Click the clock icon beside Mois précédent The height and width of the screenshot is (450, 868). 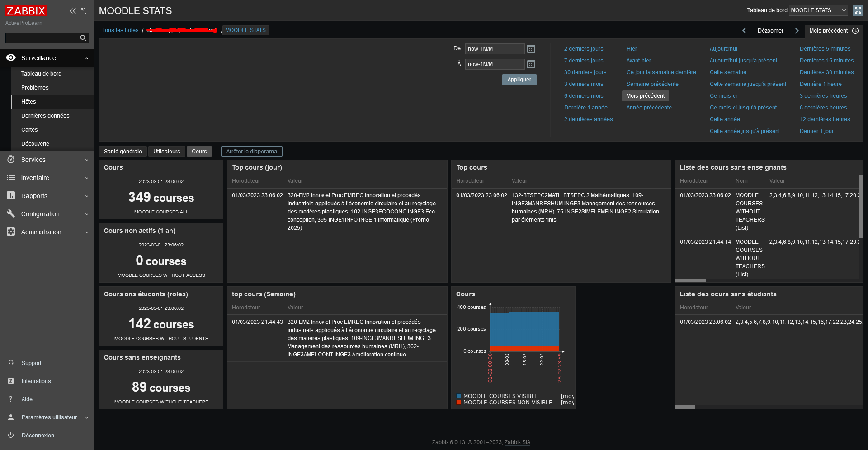[x=855, y=31]
